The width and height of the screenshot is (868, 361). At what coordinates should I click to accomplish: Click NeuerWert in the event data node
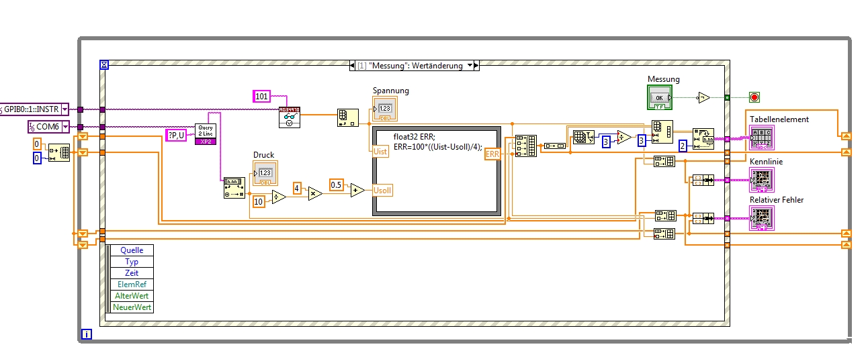[132, 307]
